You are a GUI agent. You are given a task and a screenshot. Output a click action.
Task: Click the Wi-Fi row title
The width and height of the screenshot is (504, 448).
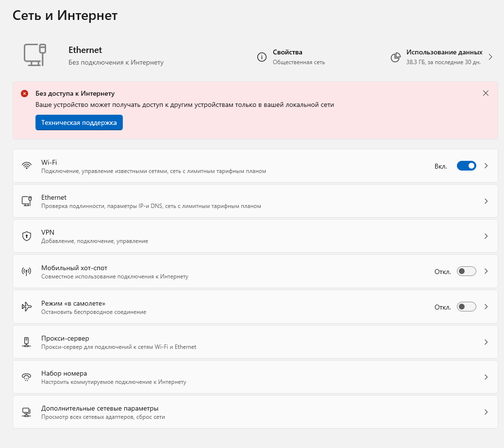[49, 162]
